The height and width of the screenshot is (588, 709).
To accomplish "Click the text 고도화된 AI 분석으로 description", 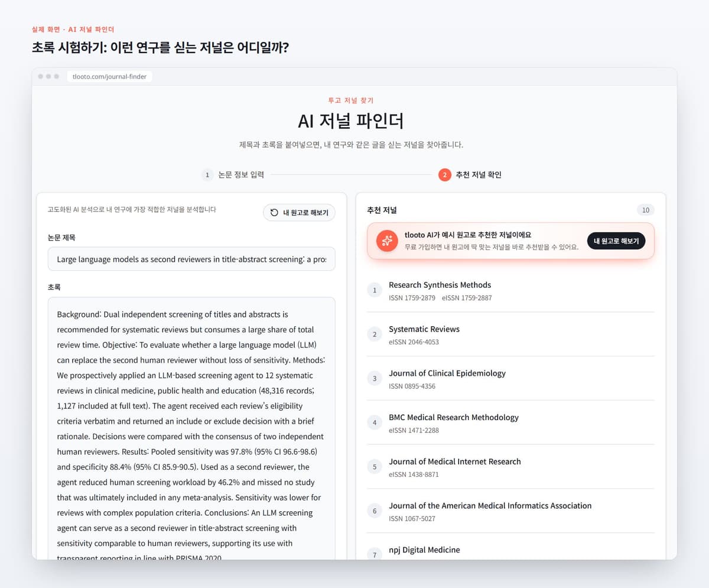I will click(x=132, y=209).
